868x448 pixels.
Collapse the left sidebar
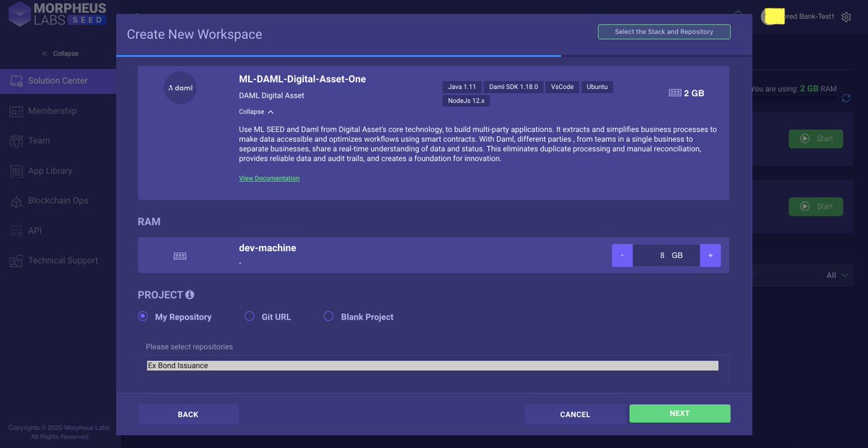(59, 54)
